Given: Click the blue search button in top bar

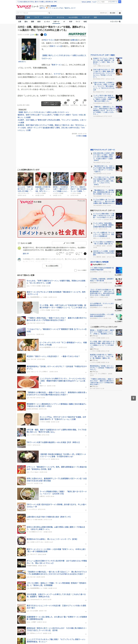Looking at the screenshot, I should tap(120, 2).
